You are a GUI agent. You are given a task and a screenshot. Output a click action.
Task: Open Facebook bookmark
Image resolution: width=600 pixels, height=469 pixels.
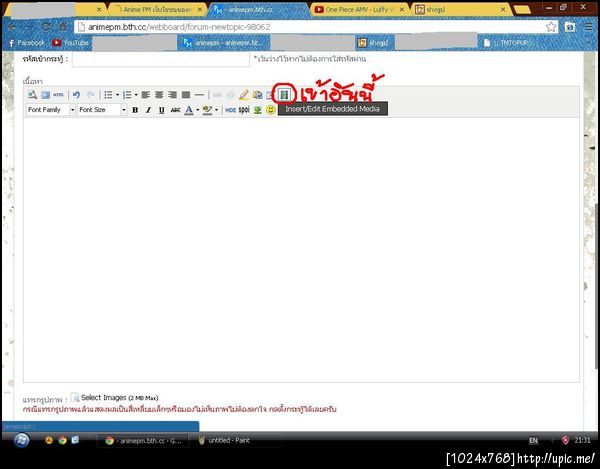pos(26,43)
